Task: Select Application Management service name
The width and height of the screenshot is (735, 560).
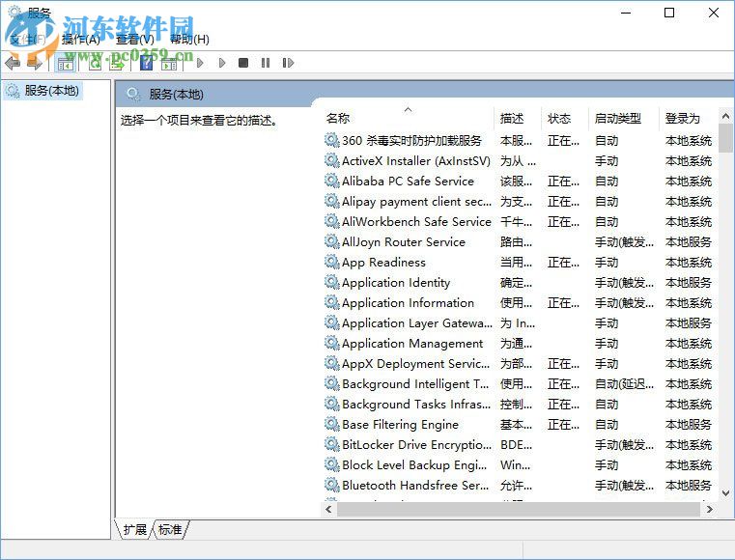Action: coord(412,344)
